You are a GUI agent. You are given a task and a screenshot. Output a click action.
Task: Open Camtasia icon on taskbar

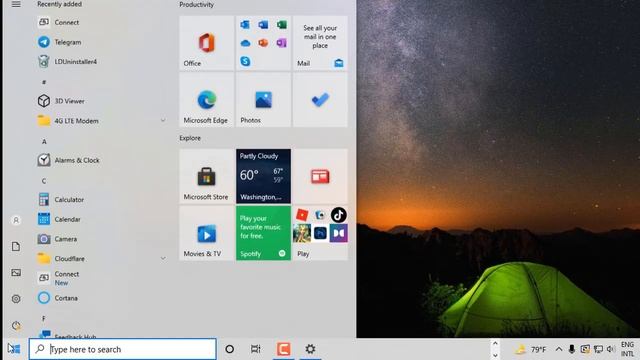(284, 349)
